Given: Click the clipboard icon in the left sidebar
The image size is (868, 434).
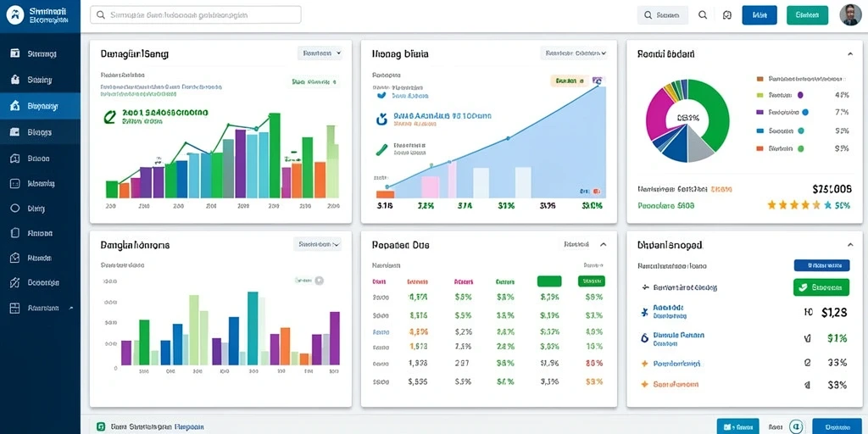Looking at the screenshot, I should (x=15, y=232).
